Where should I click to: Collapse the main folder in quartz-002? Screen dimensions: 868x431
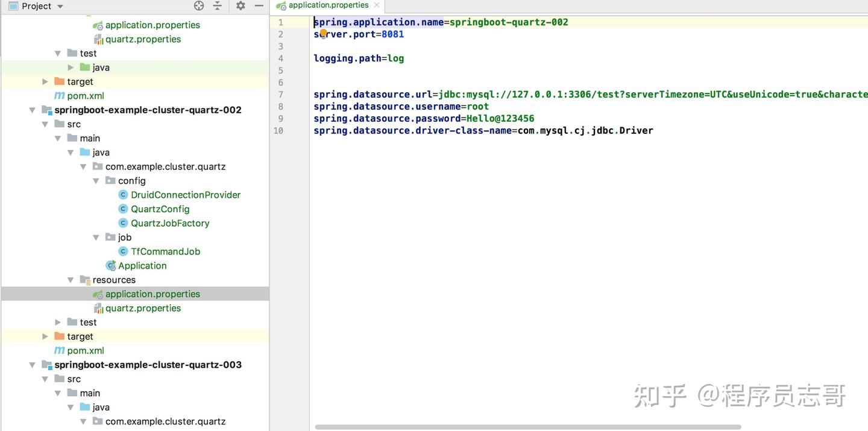coord(58,139)
